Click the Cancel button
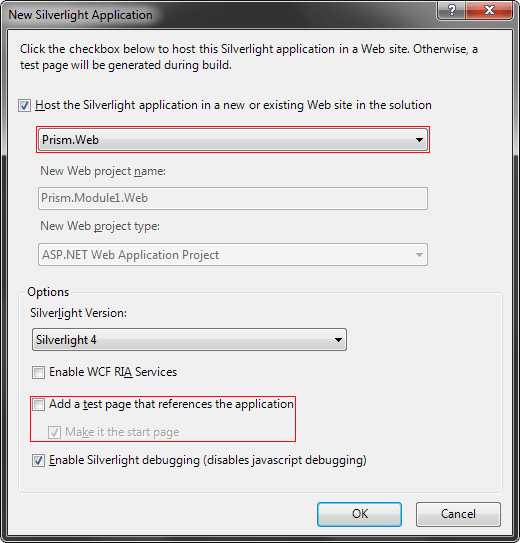The image size is (520, 543). [x=458, y=514]
